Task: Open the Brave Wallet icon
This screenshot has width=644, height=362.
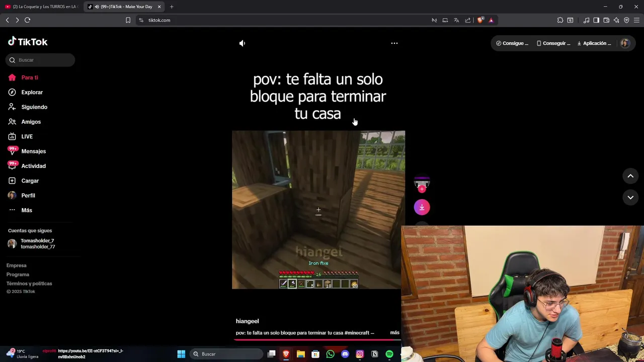Action: (x=606, y=20)
